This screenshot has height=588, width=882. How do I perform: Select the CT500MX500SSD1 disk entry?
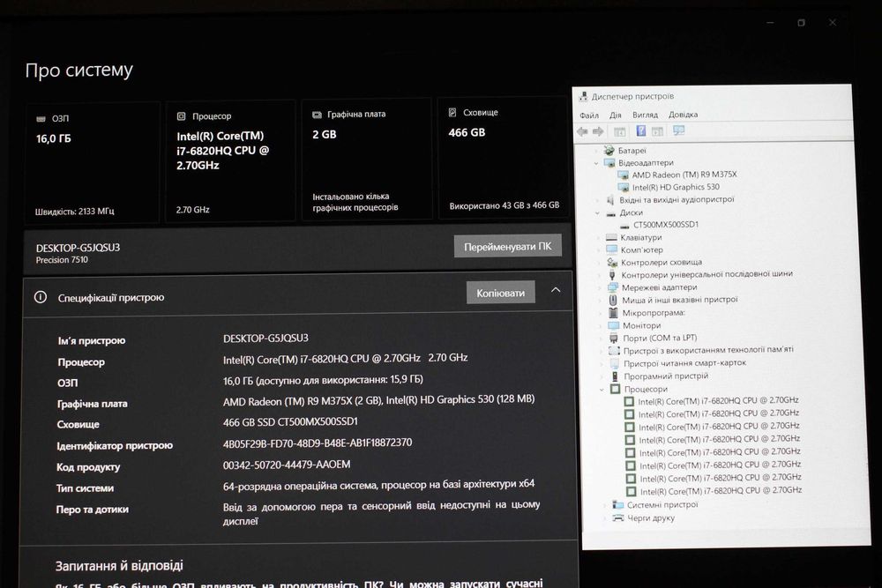tap(665, 224)
